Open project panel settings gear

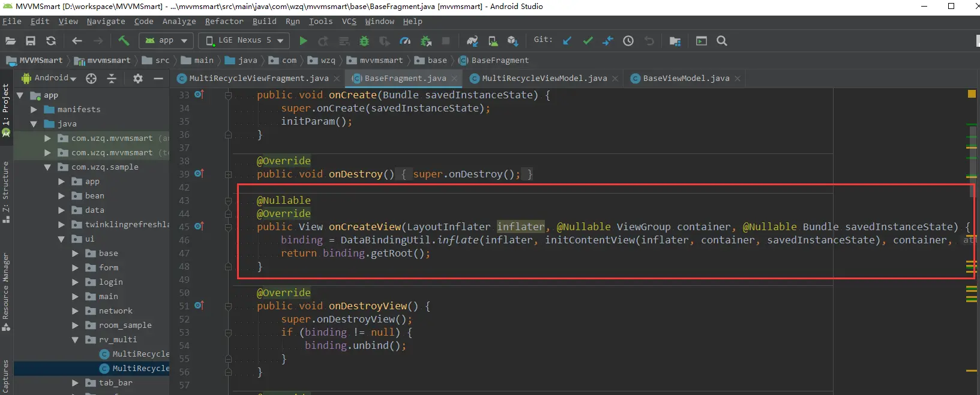coord(138,79)
